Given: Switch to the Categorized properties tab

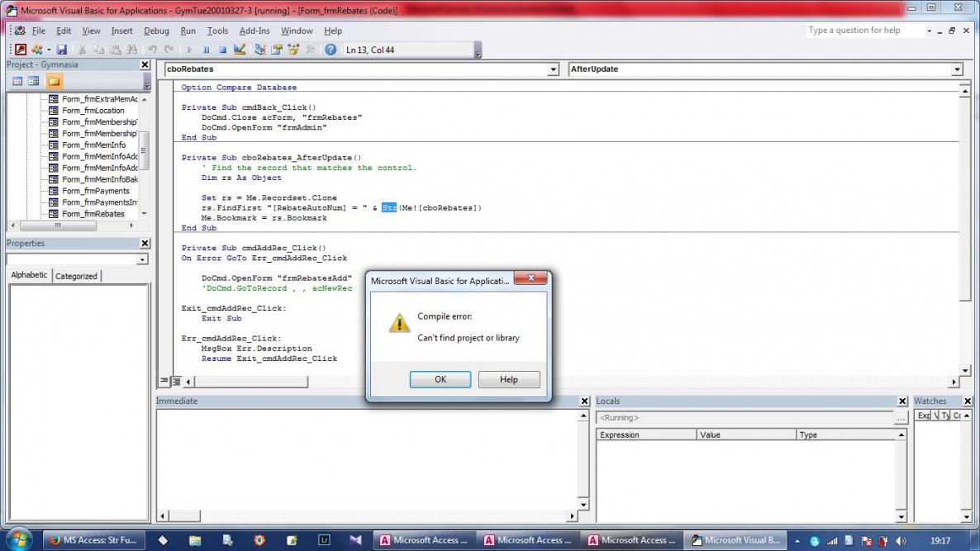Looking at the screenshot, I should 76,276.
